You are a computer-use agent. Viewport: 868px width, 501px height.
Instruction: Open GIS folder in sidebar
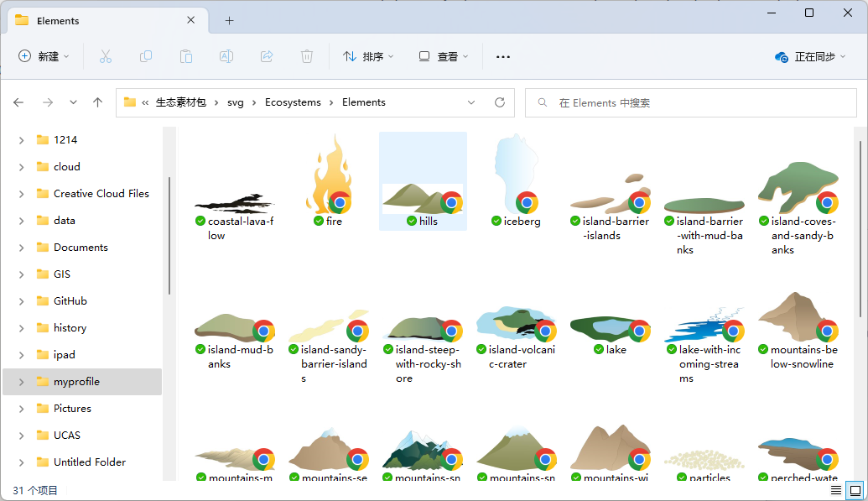(x=62, y=274)
